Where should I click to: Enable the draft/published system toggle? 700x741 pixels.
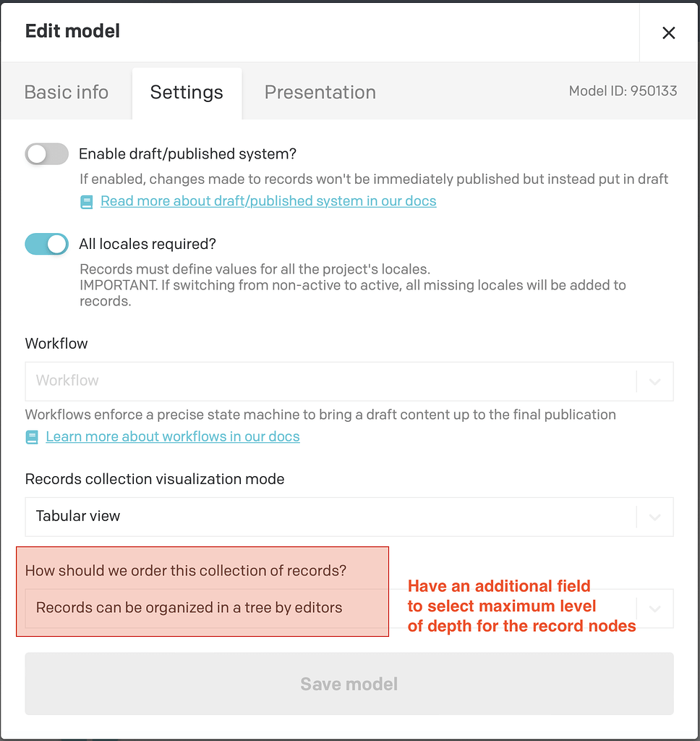tap(47, 154)
